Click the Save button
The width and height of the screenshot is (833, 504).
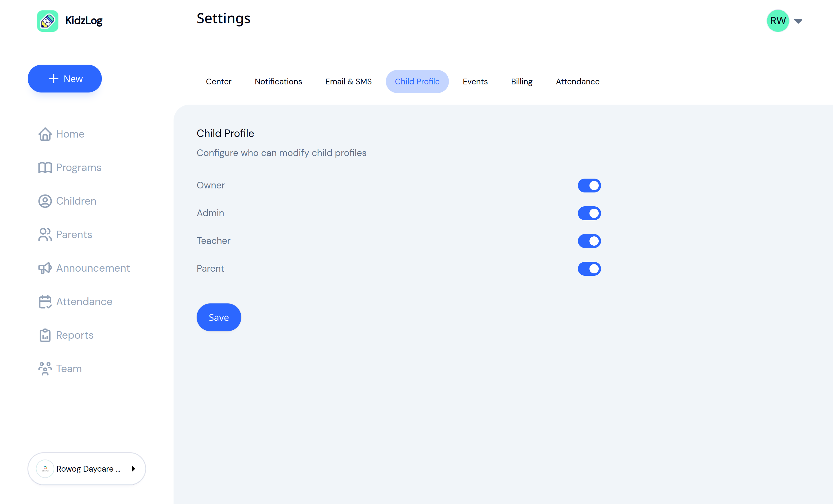tap(219, 317)
